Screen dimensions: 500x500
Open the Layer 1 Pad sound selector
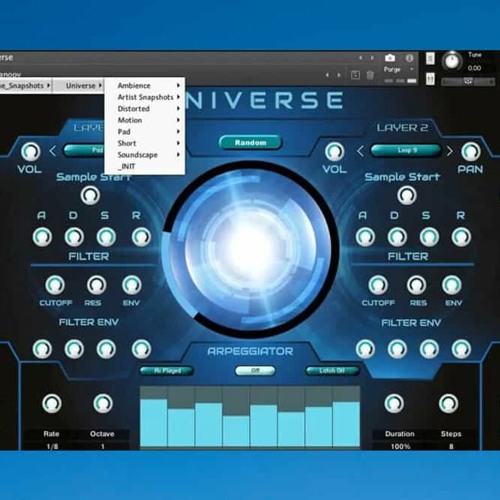(x=84, y=150)
